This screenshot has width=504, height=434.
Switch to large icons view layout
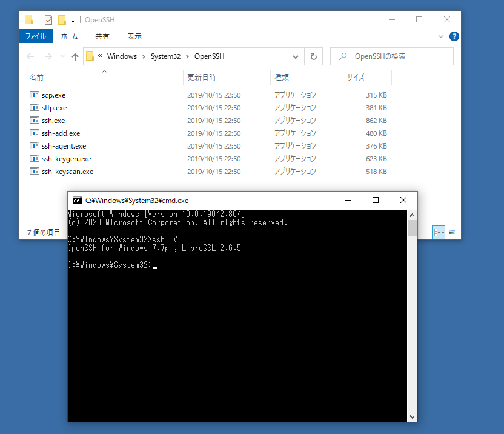451,232
